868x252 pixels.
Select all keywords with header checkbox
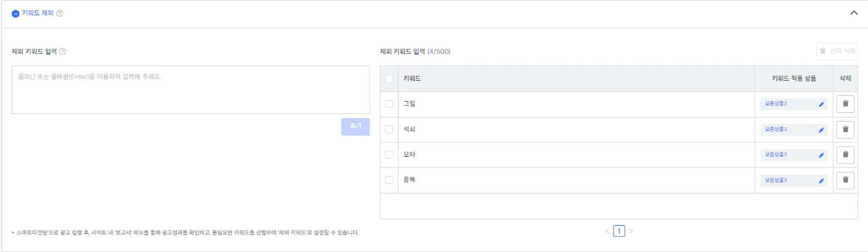[x=389, y=79]
